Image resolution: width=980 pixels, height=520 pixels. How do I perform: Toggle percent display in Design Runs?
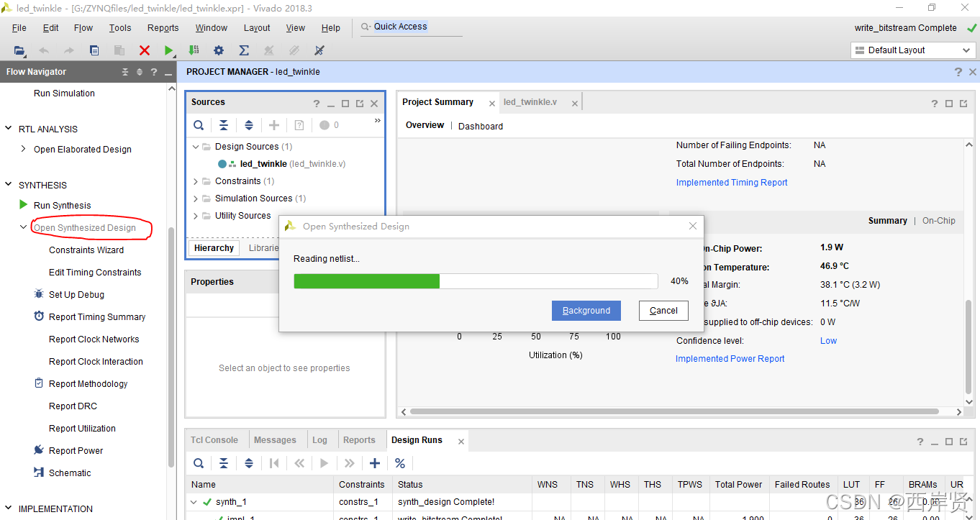click(x=400, y=463)
